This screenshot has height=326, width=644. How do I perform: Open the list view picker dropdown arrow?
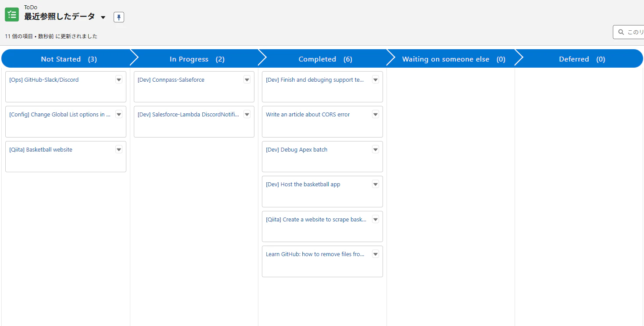[103, 18]
